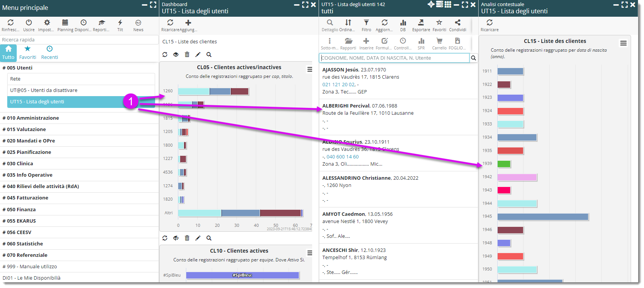This screenshot has height=288, width=644.
Task: Open the Carrello cart icon
Action: pyautogui.click(x=439, y=41)
